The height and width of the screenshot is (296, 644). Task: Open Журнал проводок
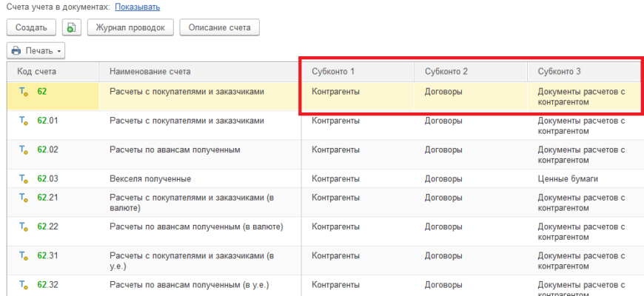(130, 27)
